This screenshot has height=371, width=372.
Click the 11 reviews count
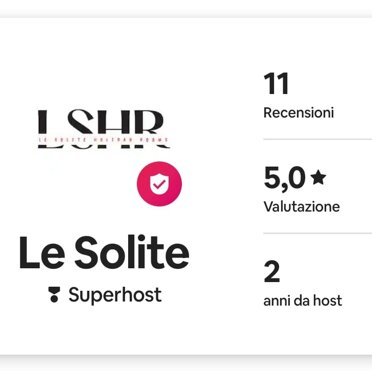[276, 84]
